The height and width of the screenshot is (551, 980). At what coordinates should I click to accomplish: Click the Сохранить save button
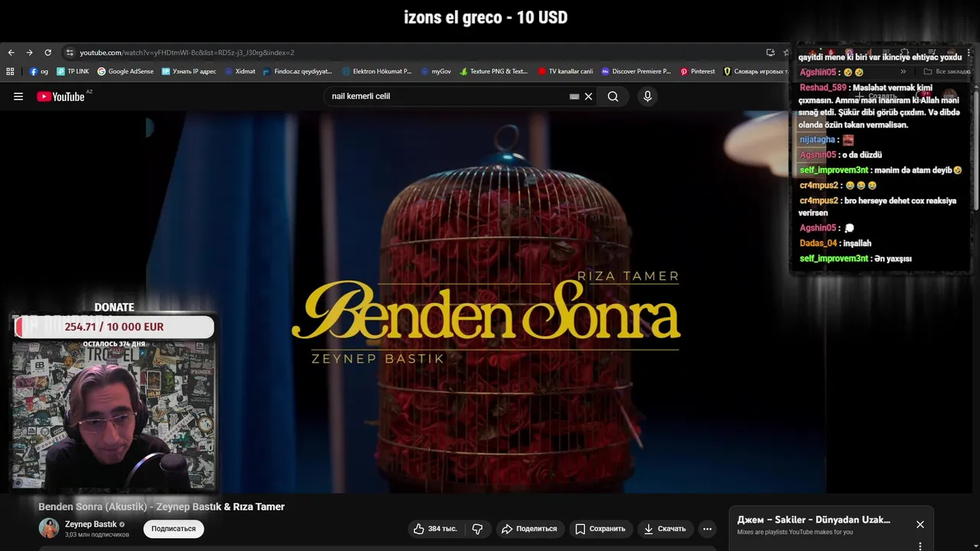(x=600, y=529)
